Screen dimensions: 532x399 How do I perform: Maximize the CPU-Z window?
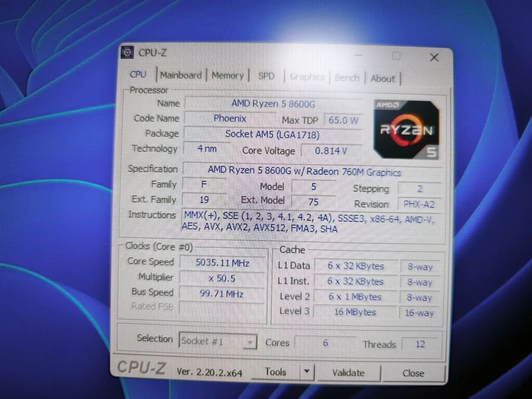click(396, 56)
